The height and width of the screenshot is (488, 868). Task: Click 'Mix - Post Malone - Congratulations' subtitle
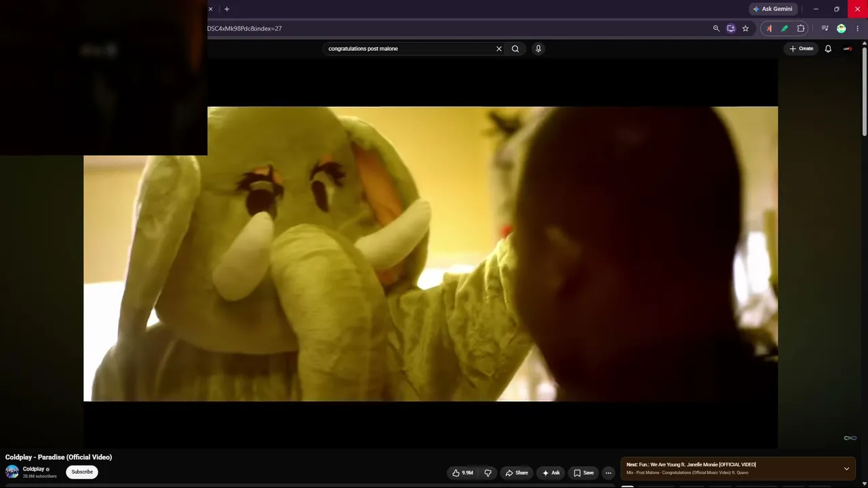(687, 473)
